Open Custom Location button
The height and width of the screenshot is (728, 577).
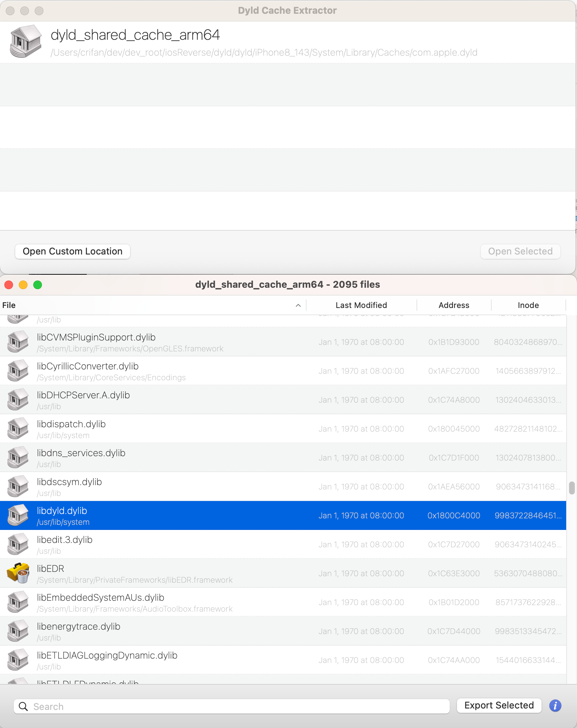[73, 252]
